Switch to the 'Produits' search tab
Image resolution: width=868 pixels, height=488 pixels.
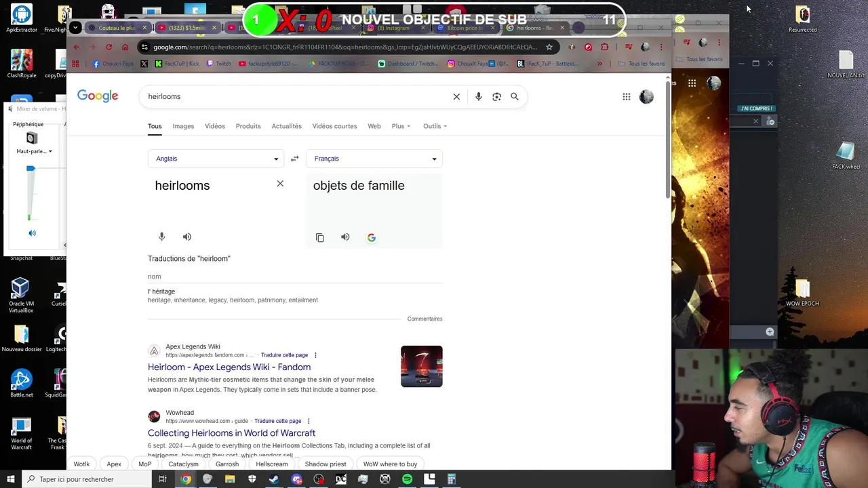pyautogui.click(x=248, y=126)
